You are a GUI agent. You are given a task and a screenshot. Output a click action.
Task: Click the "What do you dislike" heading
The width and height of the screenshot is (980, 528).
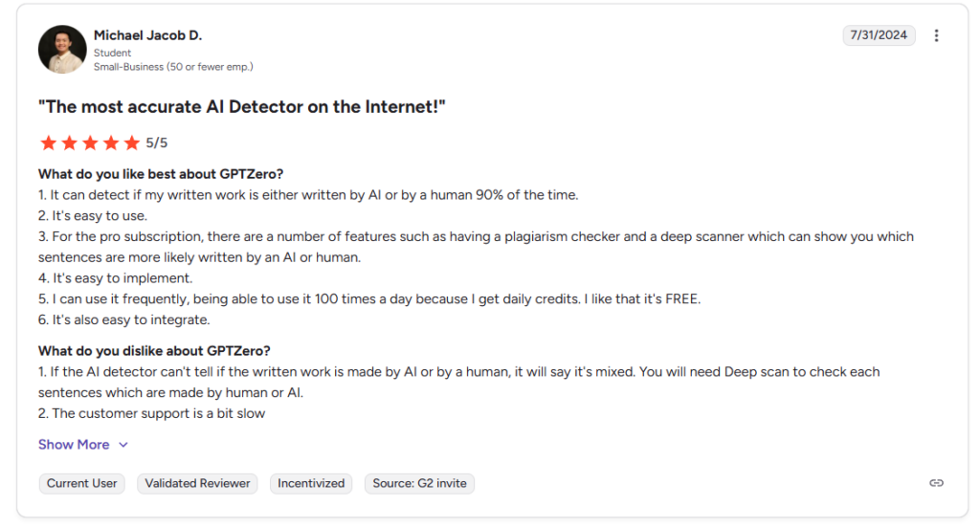coord(154,351)
